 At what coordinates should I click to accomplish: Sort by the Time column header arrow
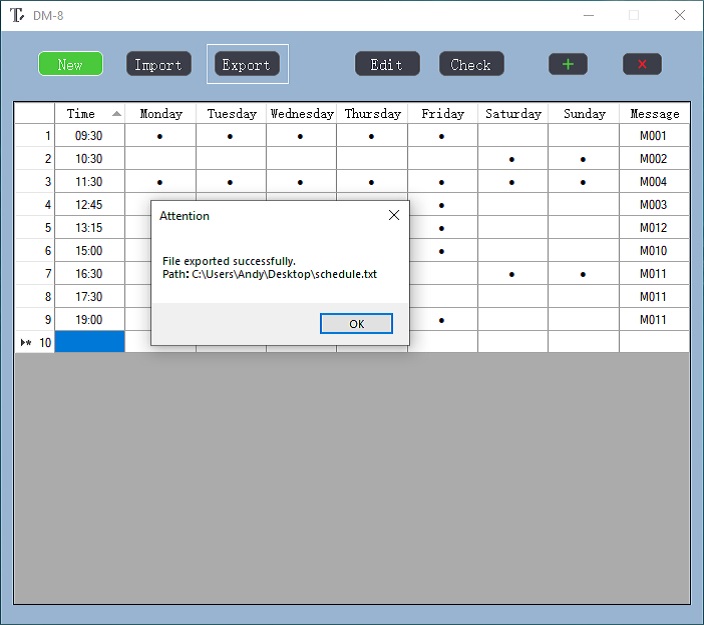pyautogui.click(x=117, y=113)
